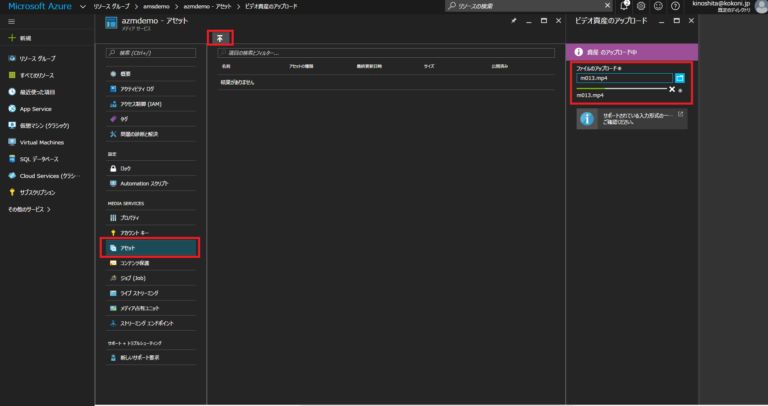Open ライブ ストリーミング menu item
This screenshot has height=406, width=768.
pos(151,293)
